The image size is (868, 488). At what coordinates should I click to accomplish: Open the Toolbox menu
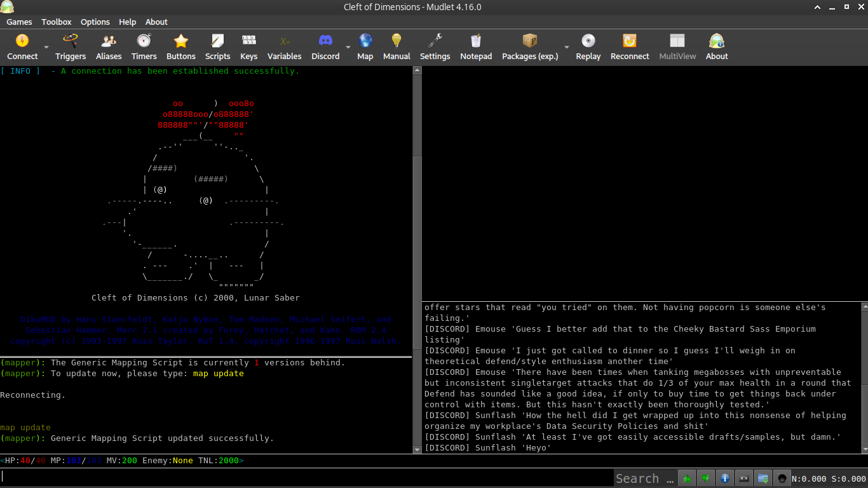point(56,22)
